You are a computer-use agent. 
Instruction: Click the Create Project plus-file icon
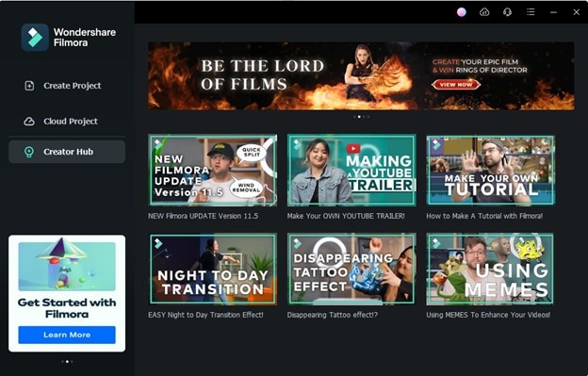(x=29, y=86)
